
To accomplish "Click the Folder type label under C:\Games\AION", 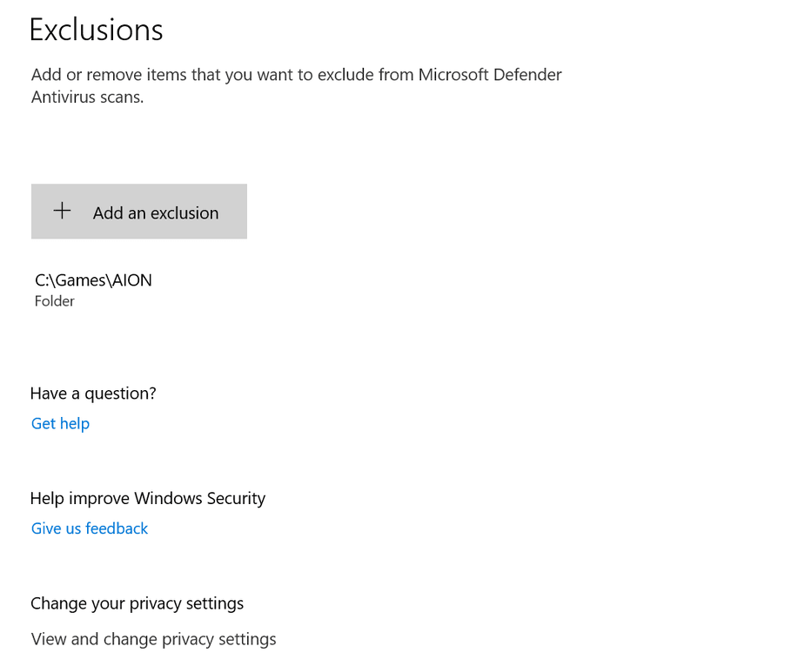I will 55,301.
